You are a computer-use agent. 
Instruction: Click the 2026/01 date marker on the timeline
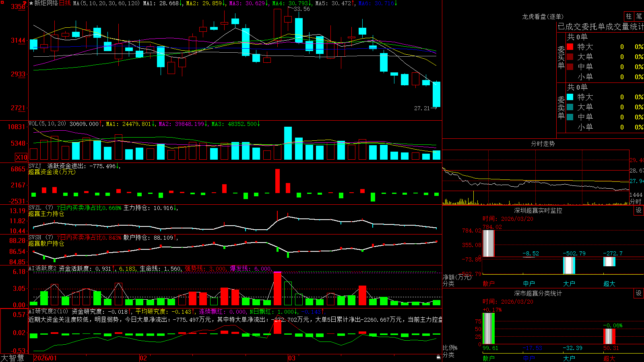point(45,358)
